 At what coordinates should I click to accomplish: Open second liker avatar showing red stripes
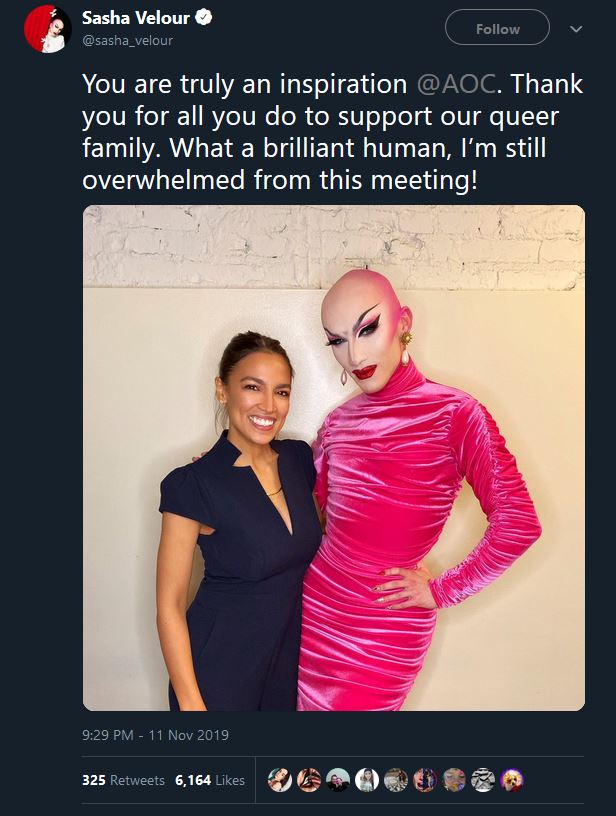click(309, 780)
